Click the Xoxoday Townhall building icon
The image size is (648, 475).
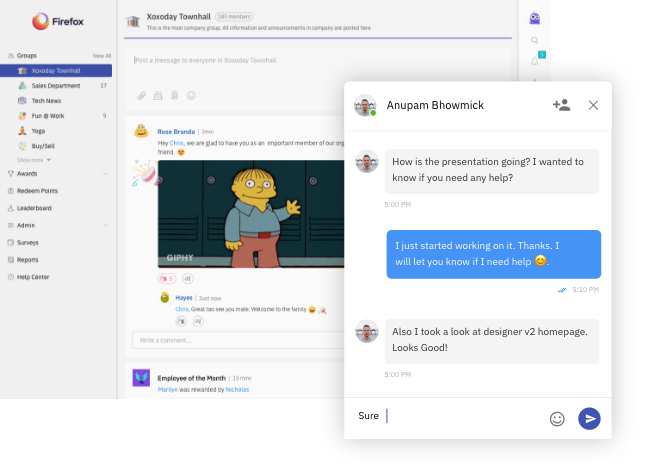[x=133, y=21]
